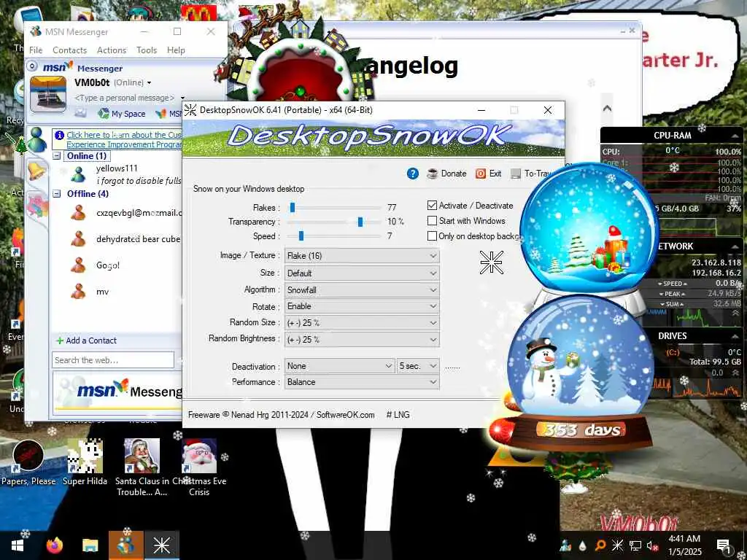Click Add a Contact in MSN Messenger
Image resolution: width=747 pixels, height=560 pixels.
[x=86, y=341]
